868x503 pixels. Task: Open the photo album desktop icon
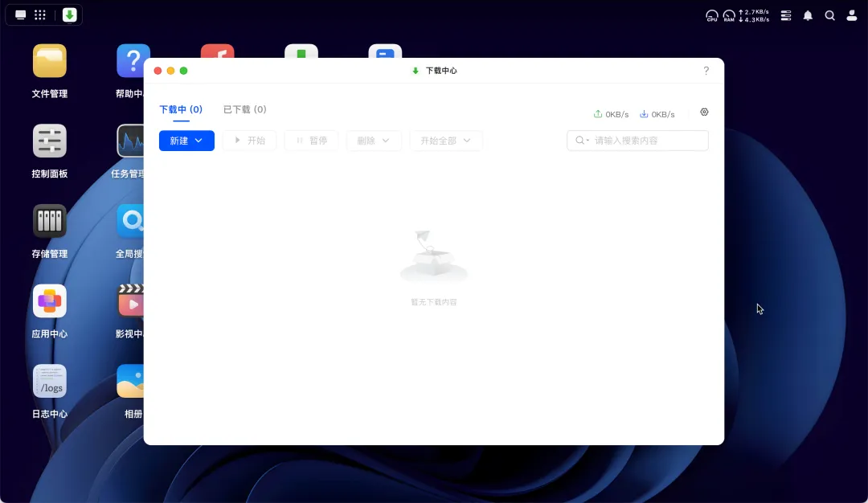coord(130,381)
